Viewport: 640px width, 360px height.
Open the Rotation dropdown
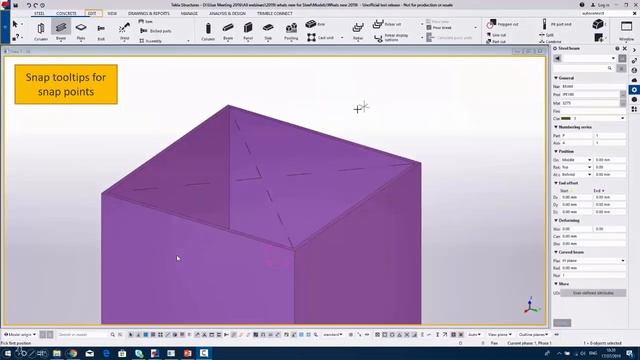(x=576, y=167)
